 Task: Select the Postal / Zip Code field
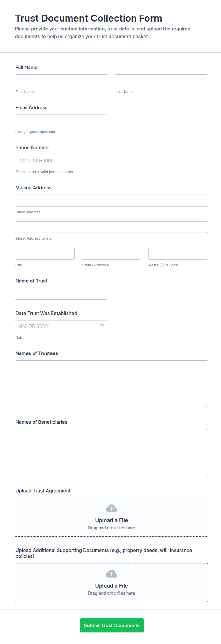[x=178, y=253]
